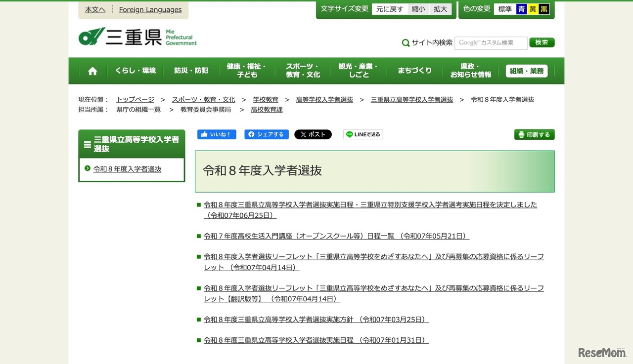Switch to yellow 黄 color scheme

pos(533,9)
